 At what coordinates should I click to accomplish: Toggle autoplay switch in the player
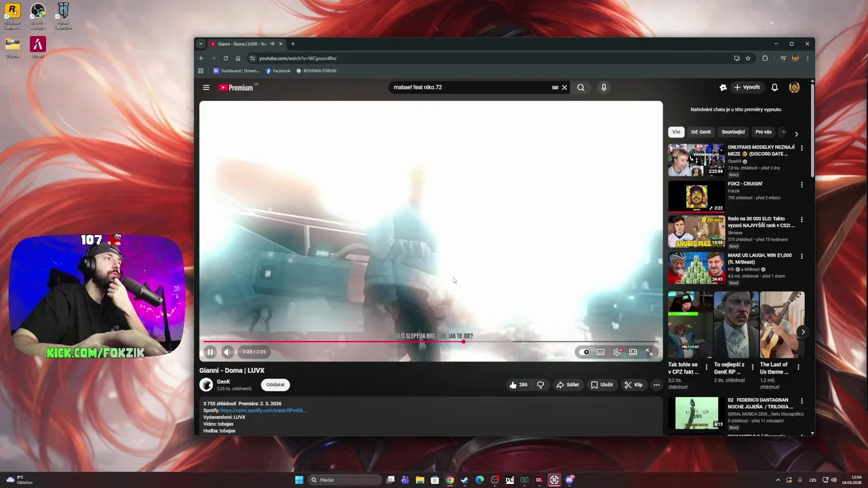click(x=585, y=352)
